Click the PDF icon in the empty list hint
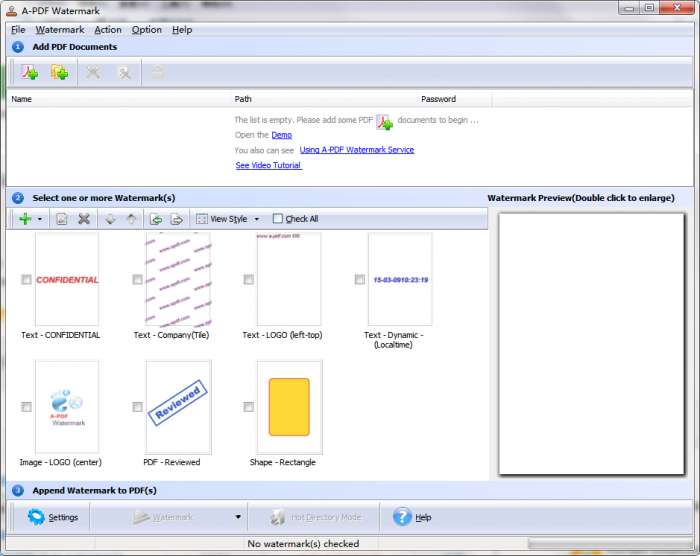The height and width of the screenshot is (556, 700). [x=384, y=121]
